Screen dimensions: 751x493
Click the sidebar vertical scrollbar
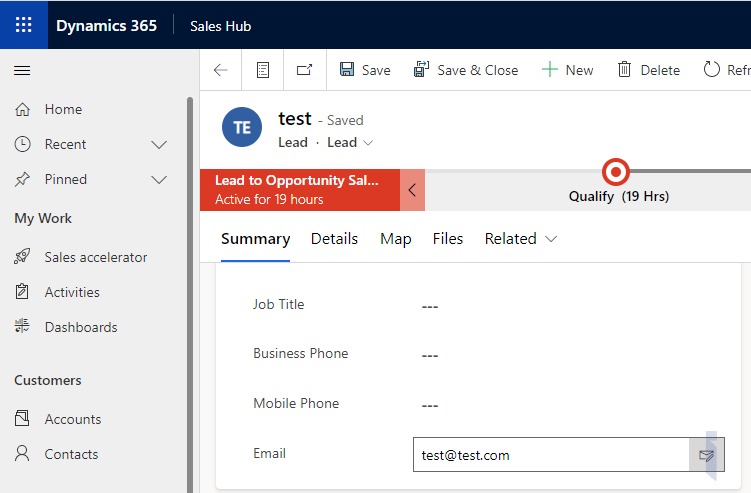pyautogui.click(x=190, y=295)
